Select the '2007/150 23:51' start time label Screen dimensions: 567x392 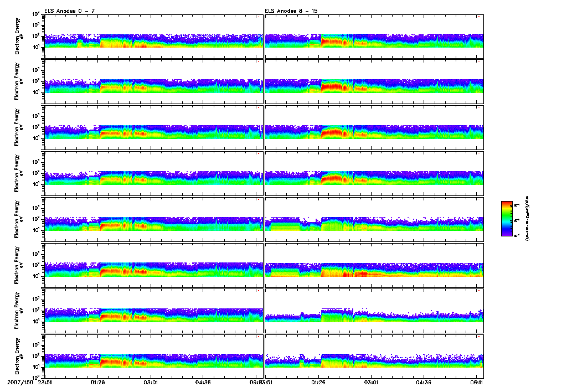[30, 382]
